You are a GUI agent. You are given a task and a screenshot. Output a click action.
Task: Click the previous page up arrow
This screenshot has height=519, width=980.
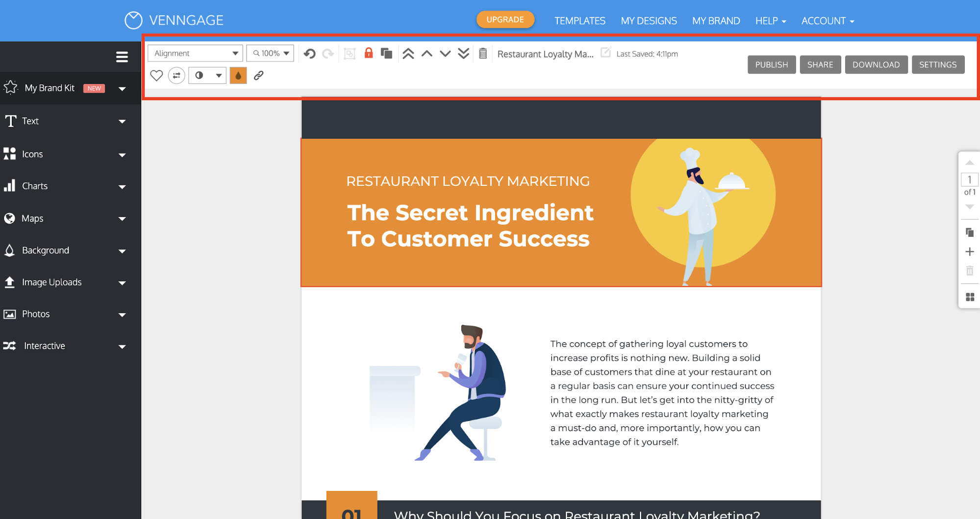pyautogui.click(x=969, y=162)
